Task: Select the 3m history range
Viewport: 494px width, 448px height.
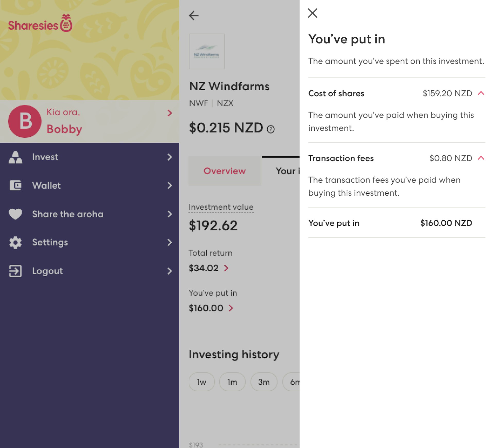Action: tap(264, 382)
